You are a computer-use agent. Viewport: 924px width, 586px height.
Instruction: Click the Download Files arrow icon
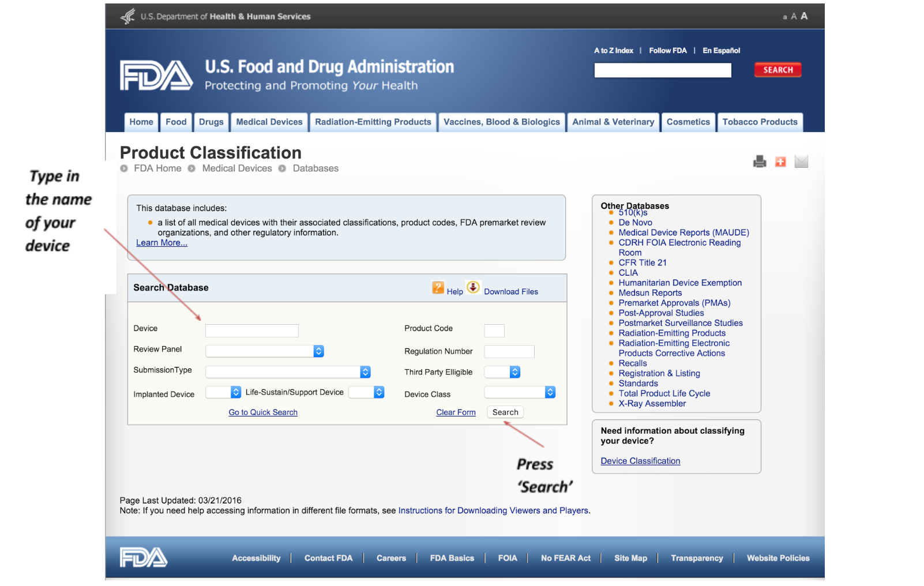[x=474, y=287]
